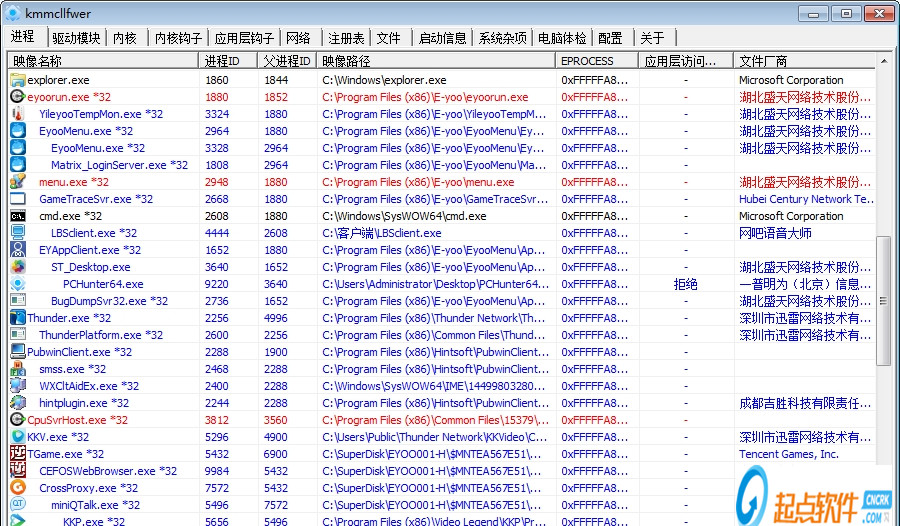This screenshot has height=526, width=900.
Task: Click the scrollbar up arrow
Action: tap(884, 60)
